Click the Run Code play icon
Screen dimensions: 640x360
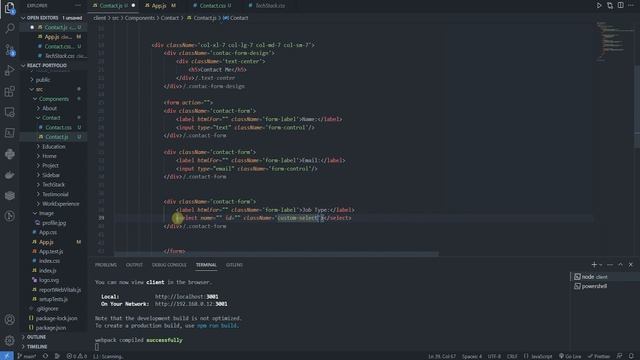[599, 6]
